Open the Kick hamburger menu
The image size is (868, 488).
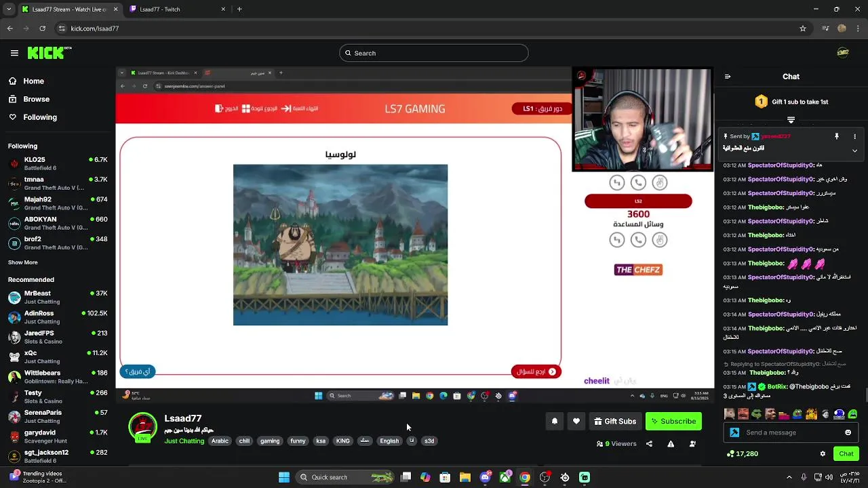coord(14,53)
